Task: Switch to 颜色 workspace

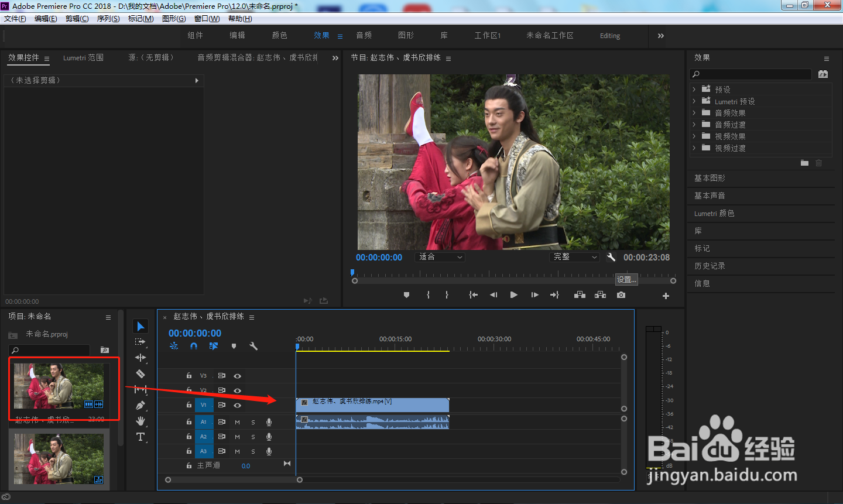Action: (280, 36)
